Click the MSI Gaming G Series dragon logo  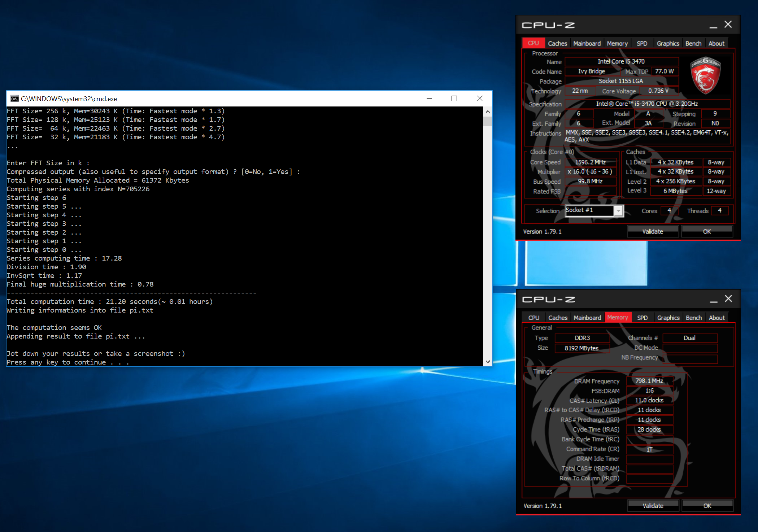705,75
